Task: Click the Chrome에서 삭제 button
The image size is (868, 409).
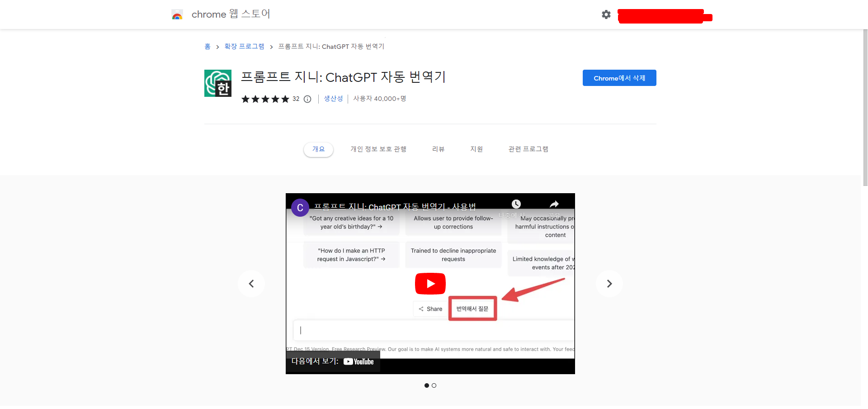Action: [x=619, y=78]
